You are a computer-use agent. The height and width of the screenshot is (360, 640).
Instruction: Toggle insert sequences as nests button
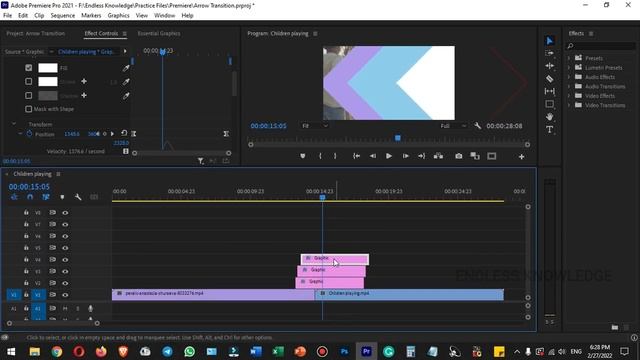pos(14,197)
